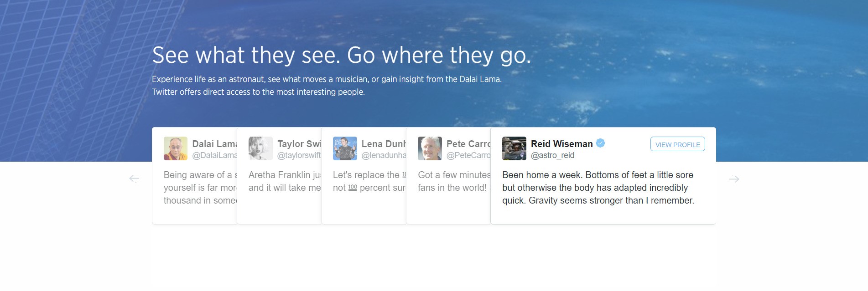
Task: Click the @taylorswift handle
Action: (299, 155)
